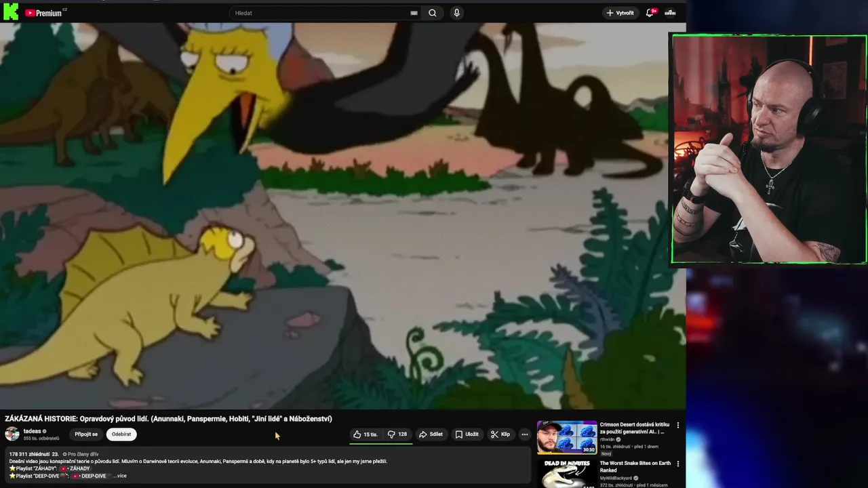The height and width of the screenshot is (488, 868).
Task: Open The Worst Snake Bites on Earth title
Action: click(635, 466)
